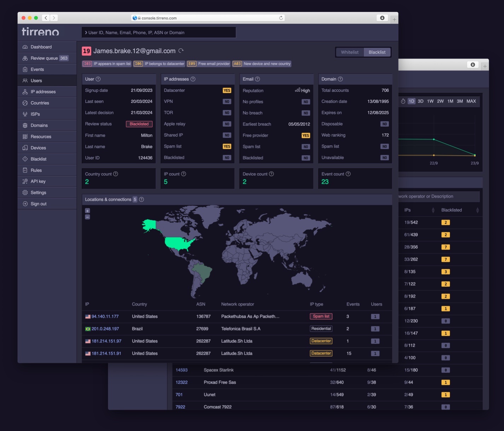This screenshot has height=431, width=504.
Task: Open IP address 94.140.11.177
Action: (x=105, y=316)
